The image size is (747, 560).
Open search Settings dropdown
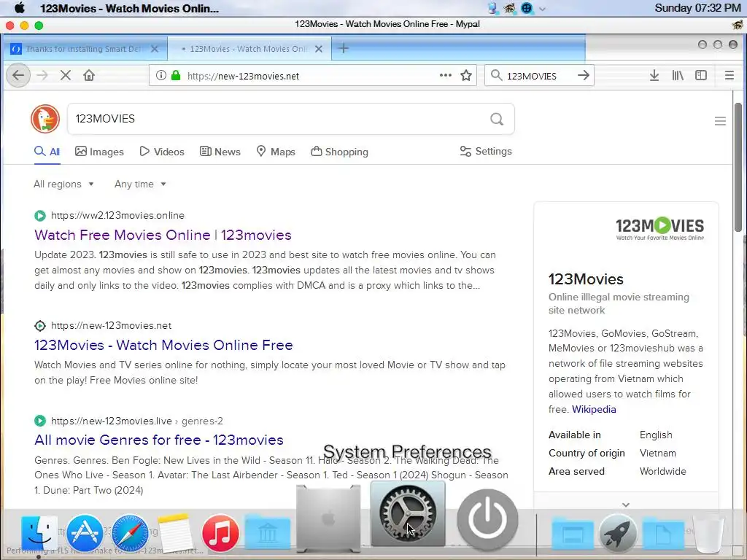tap(486, 152)
